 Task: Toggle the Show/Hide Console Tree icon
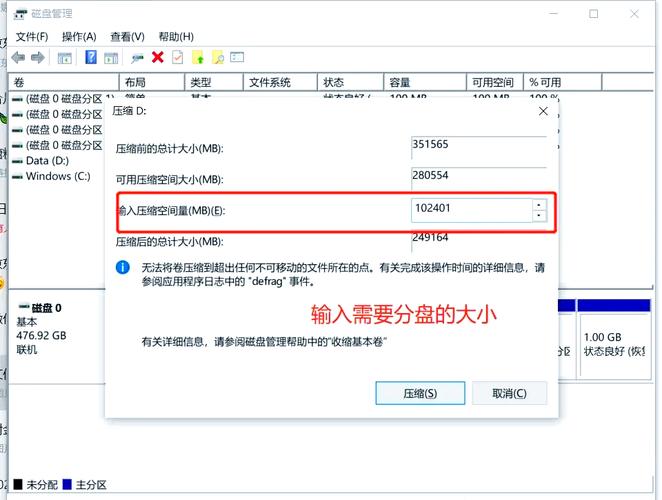[x=65, y=57]
